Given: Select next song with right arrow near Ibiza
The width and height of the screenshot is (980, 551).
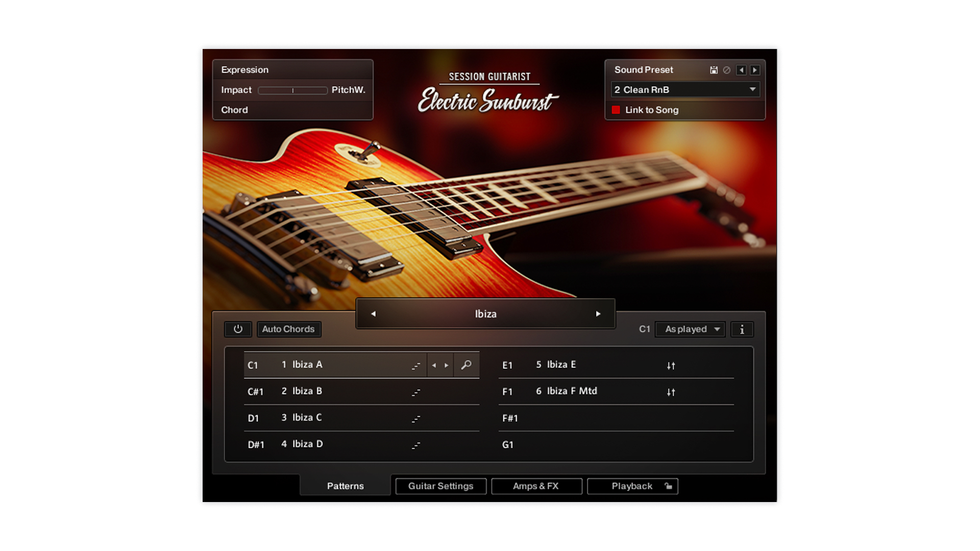Looking at the screenshot, I should click(598, 314).
